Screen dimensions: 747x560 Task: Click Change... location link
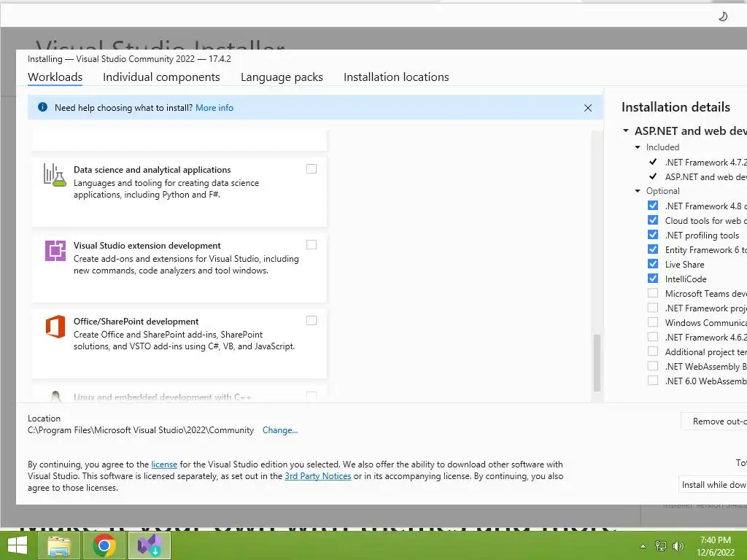click(x=280, y=430)
